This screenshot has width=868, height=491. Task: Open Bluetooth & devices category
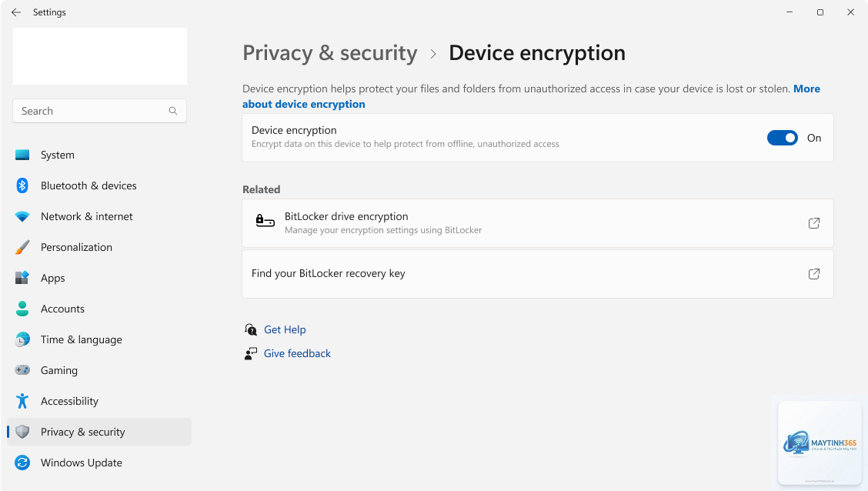click(99, 185)
